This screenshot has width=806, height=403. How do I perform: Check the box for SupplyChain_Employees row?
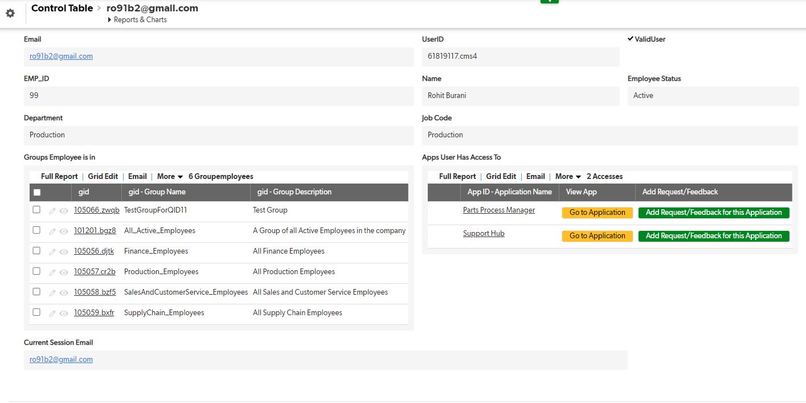coord(36,312)
